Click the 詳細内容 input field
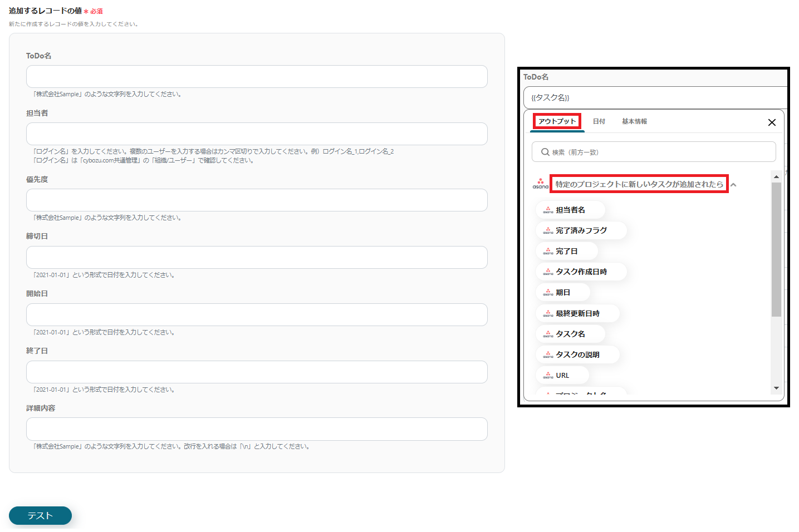Viewport: 799px width, 532px height. (257, 429)
